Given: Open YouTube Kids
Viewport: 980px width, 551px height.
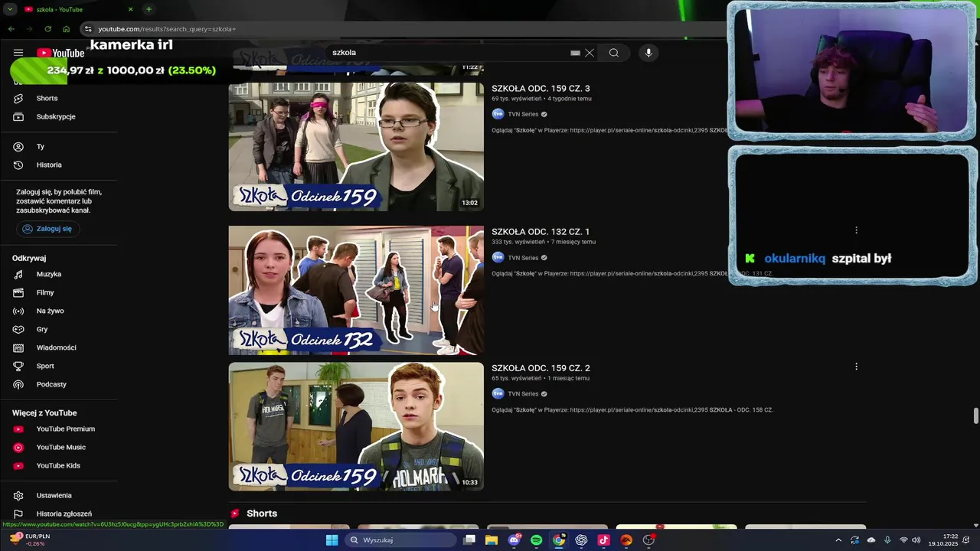Looking at the screenshot, I should coord(58,465).
